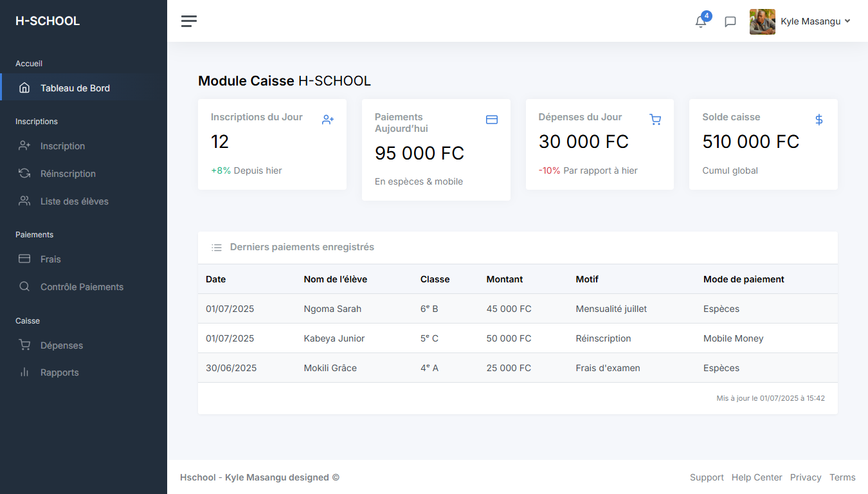Viewport: 868px width, 494px height.
Task: Open the Privacy footer link
Action: coord(806,477)
